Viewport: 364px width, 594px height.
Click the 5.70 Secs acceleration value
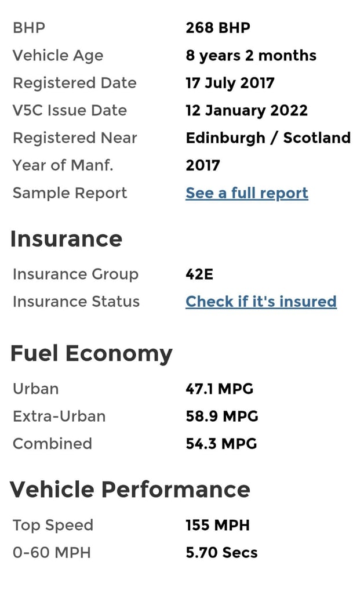click(221, 553)
